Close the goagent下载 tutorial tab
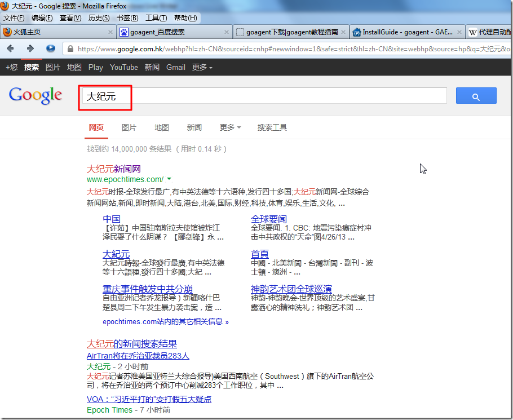Viewport: 513px width, 420px height. tap(343, 32)
